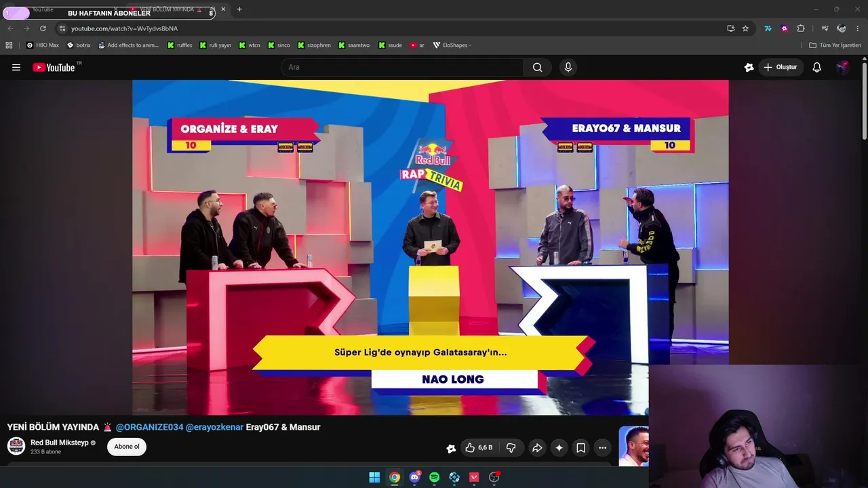Open OBS Studio from the taskbar
This screenshot has width=868, height=488.
(494, 477)
